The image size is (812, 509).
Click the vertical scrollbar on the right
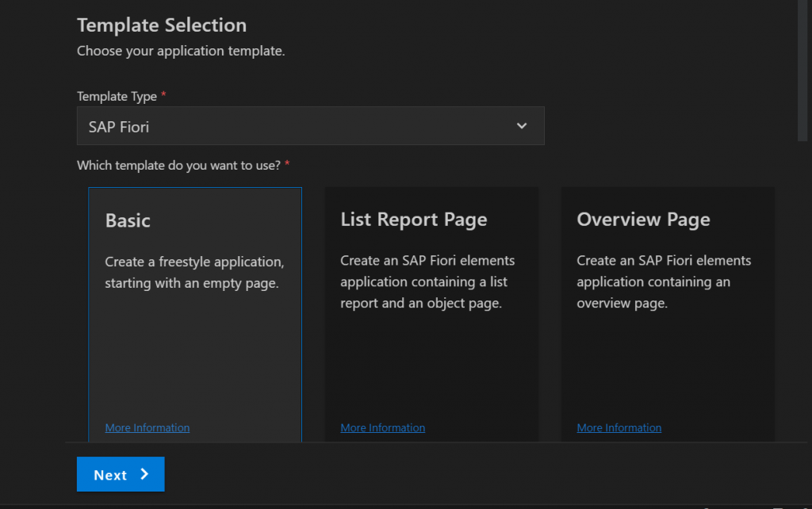(x=802, y=71)
